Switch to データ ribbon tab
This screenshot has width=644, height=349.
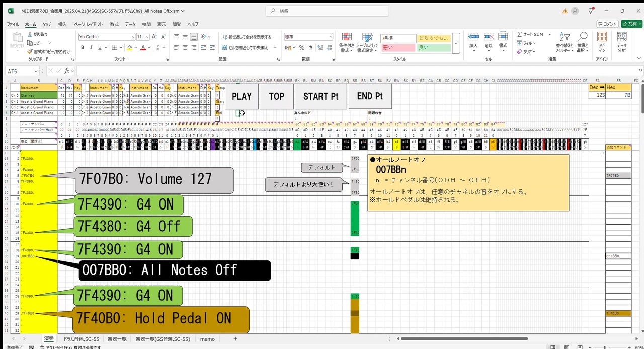pos(130,24)
